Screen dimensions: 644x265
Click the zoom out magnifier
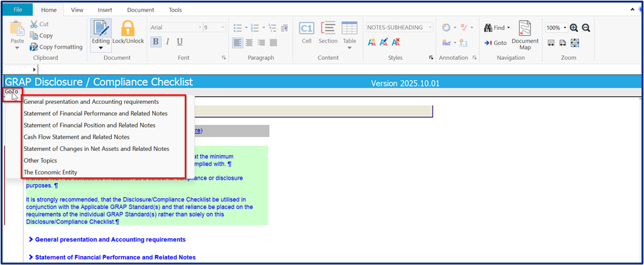click(x=585, y=28)
